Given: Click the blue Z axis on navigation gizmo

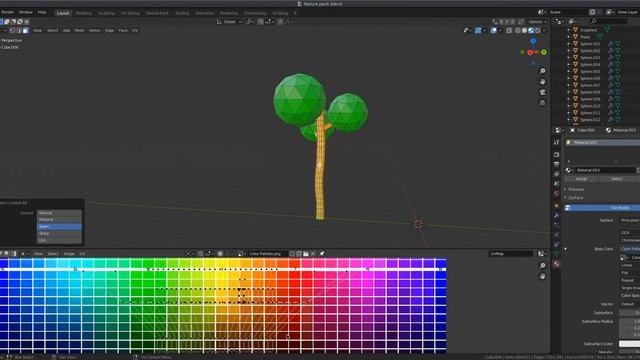Looking at the screenshot, I should [x=533, y=41].
